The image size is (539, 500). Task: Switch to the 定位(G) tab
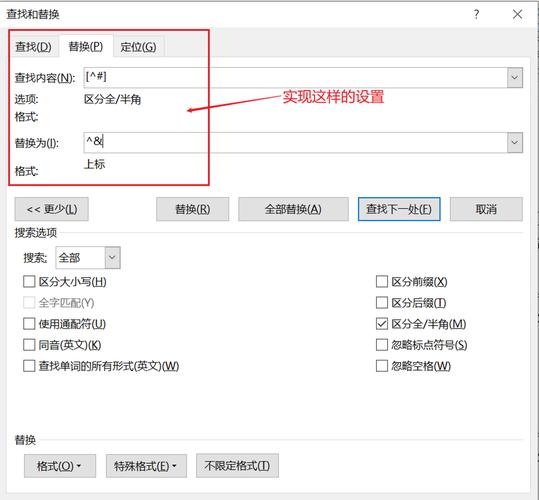pos(138,46)
